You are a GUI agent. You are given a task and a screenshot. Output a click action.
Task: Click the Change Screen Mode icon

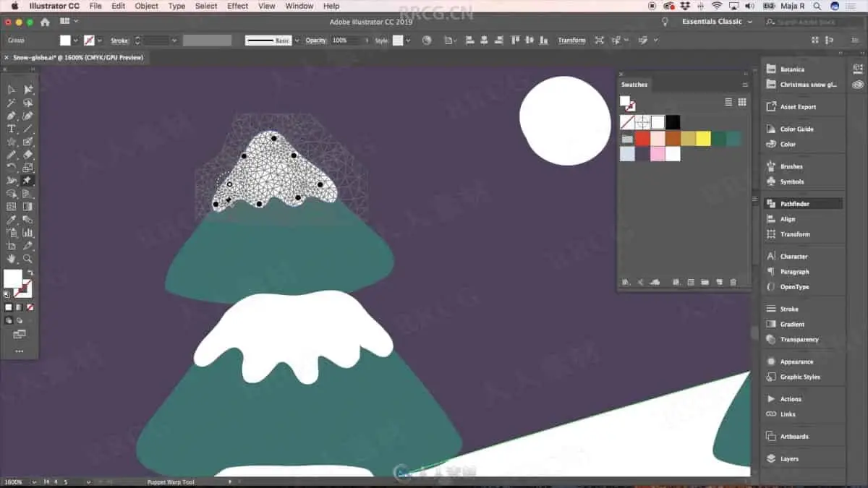click(x=20, y=334)
